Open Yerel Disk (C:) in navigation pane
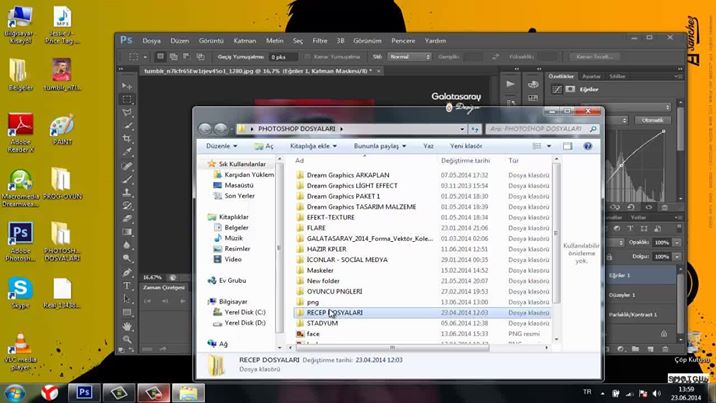 [x=239, y=312]
